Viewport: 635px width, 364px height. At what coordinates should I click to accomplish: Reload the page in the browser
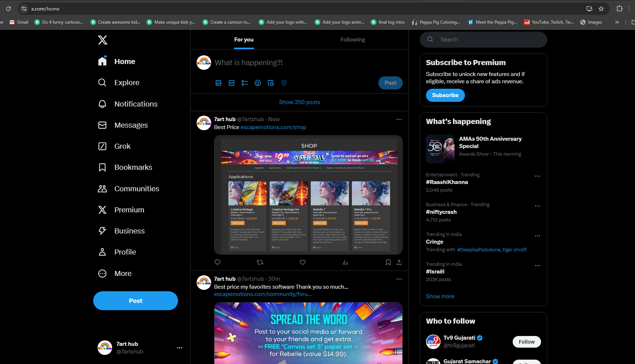(8, 9)
